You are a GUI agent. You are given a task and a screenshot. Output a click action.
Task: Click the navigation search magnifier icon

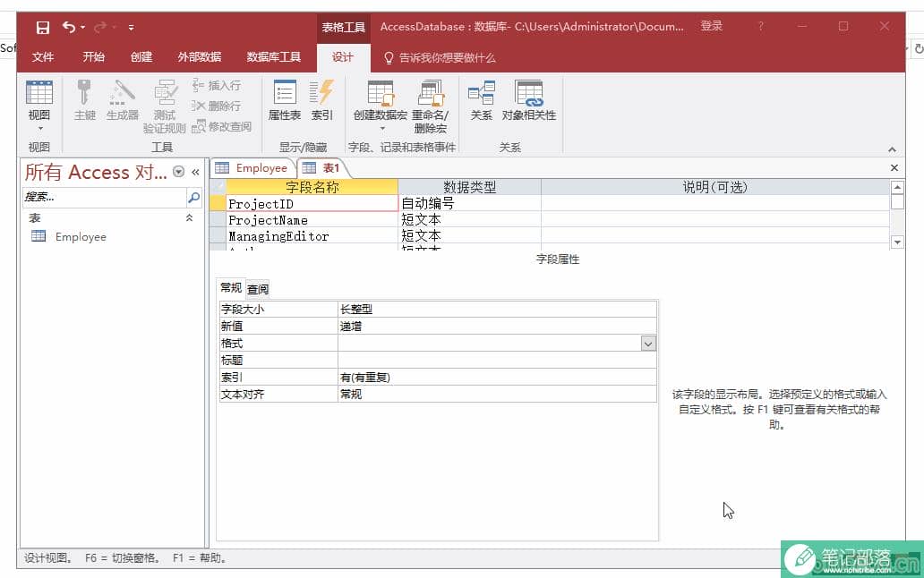click(194, 197)
